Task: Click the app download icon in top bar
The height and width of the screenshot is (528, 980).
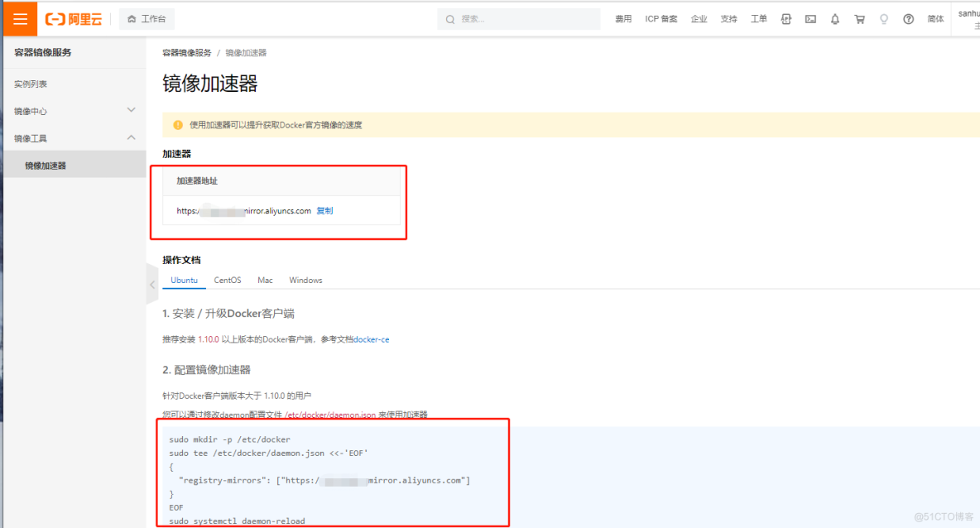Action: click(786, 19)
